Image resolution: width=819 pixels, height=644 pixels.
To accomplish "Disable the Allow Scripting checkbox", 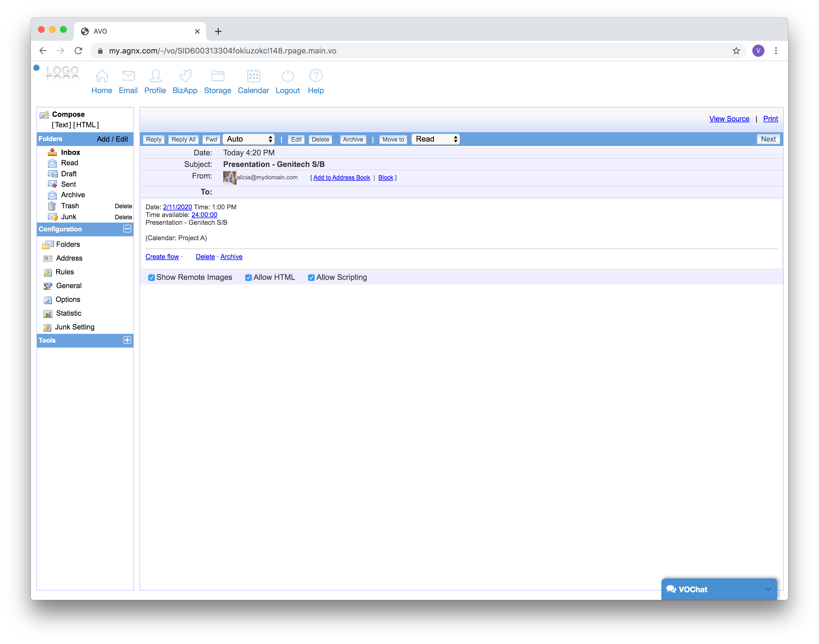I will click(x=311, y=278).
